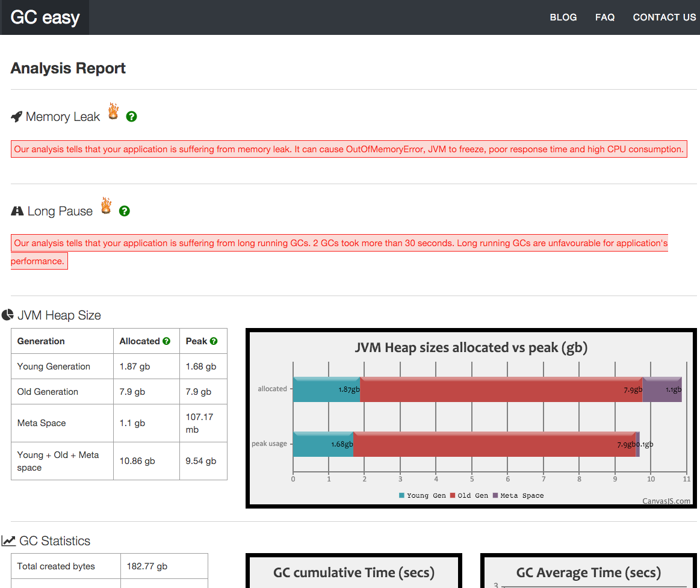Click the fire icon beside Memory Leak
700x588 pixels.
click(x=113, y=112)
